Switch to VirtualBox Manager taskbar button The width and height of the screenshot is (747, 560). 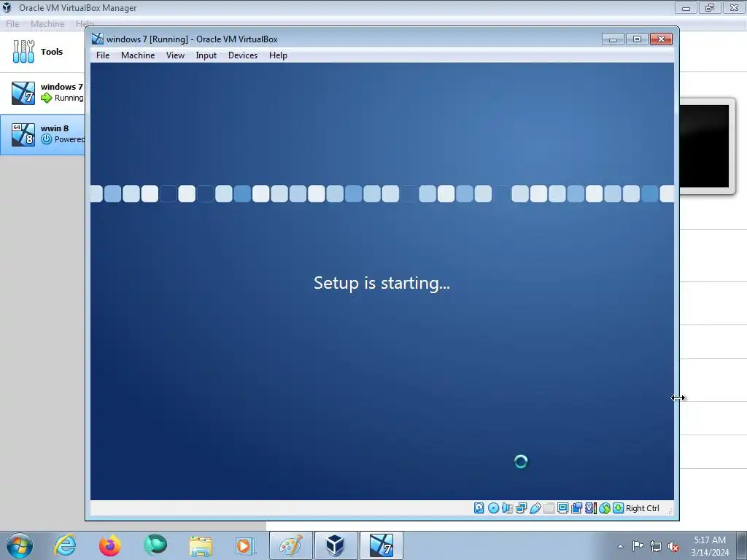[336, 545]
